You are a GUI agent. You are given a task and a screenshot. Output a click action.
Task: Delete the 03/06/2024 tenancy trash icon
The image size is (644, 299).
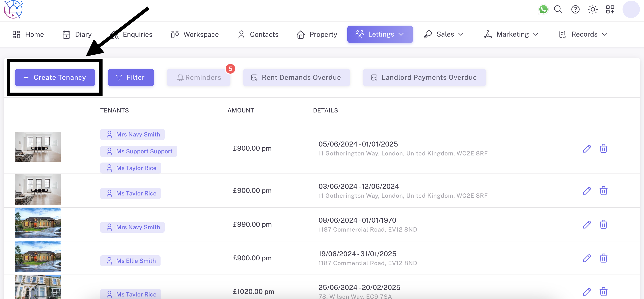603,191
